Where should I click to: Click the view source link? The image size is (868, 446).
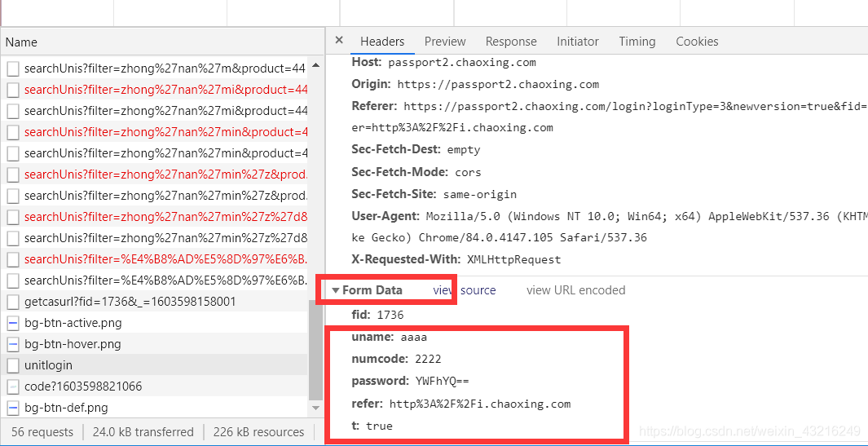(x=464, y=290)
